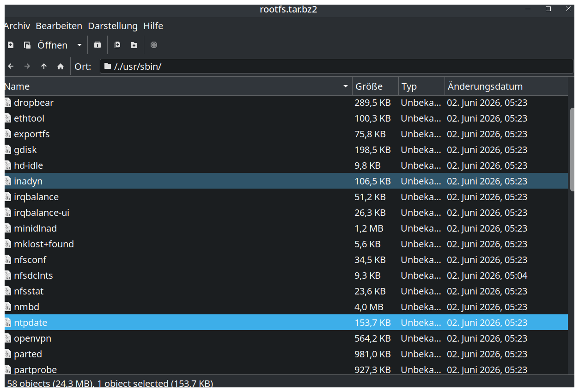Viewport: 579px width, 392px height.
Task: Go up one folder level
Action: pos(44,67)
